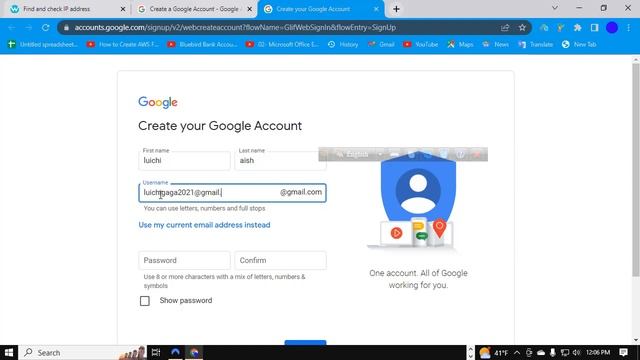This screenshot has height=360, width=640.
Task: Click the OneDrive cloud tray icon
Action: (x=541, y=353)
